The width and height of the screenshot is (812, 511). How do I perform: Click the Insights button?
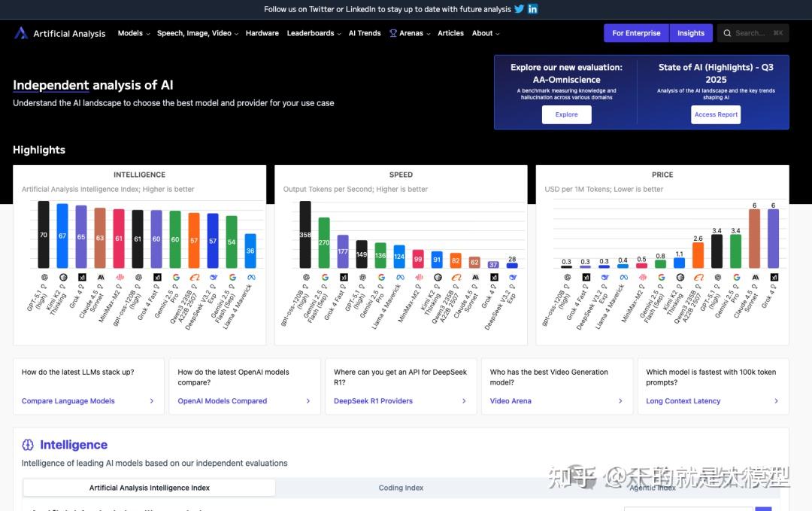point(691,33)
